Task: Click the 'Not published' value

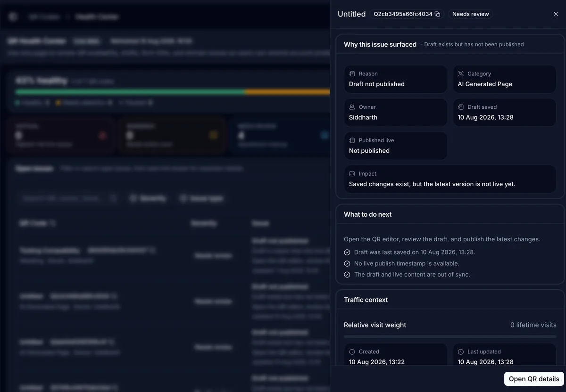Action: pyautogui.click(x=369, y=151)
